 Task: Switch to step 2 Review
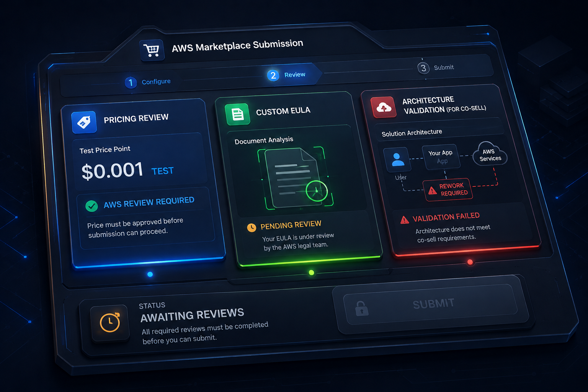pos(286,75)
